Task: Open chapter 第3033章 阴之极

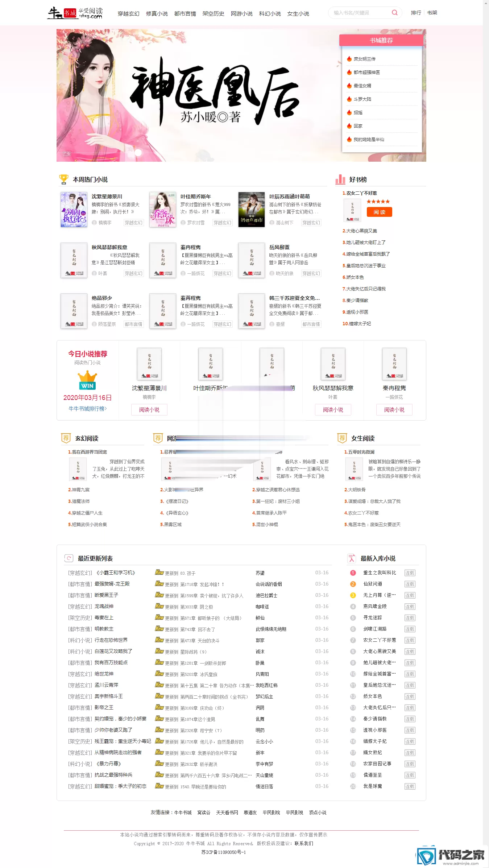Action: 196,607
